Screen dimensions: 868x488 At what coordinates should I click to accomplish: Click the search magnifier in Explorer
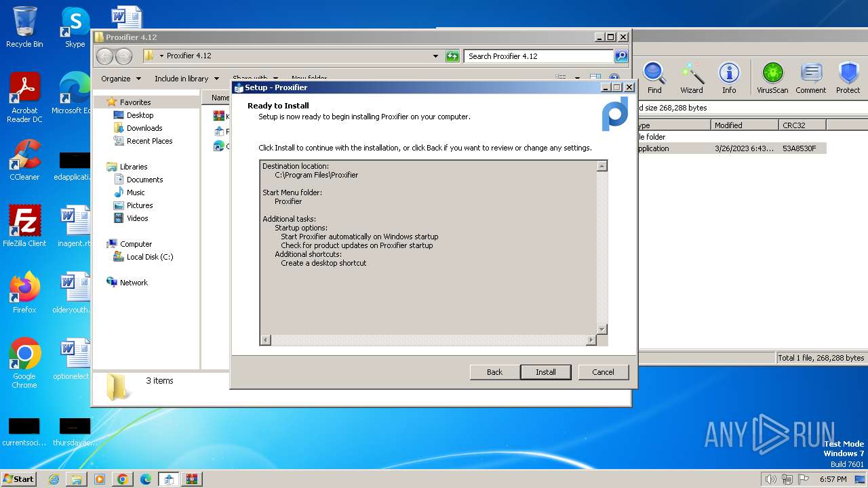pos(620,56)
